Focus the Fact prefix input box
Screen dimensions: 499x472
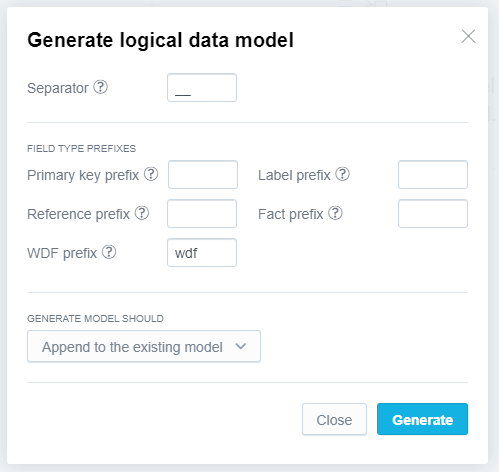pos(433,214)
